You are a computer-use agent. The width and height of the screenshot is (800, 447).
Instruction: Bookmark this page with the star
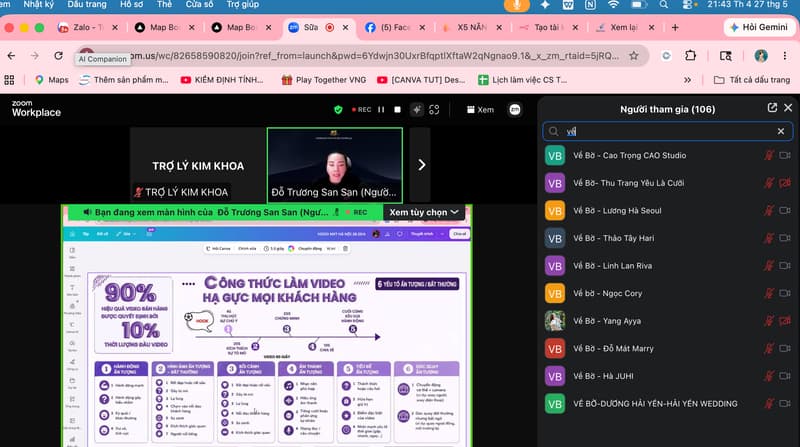pyautogui.click(x=634, y=56)
